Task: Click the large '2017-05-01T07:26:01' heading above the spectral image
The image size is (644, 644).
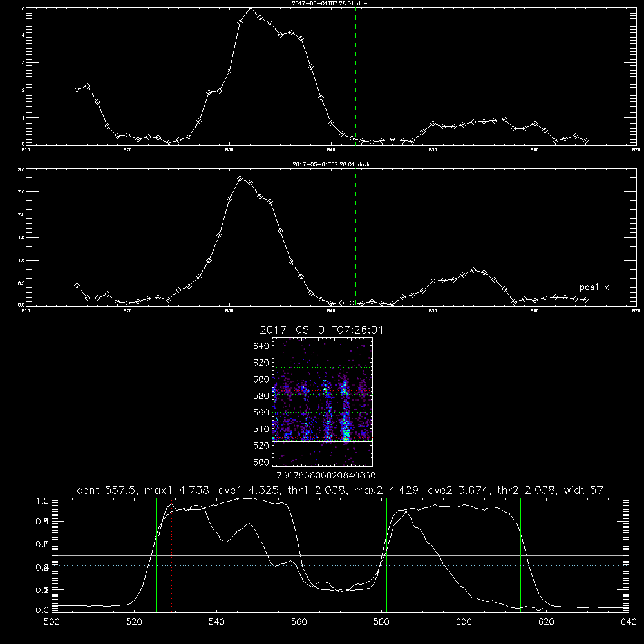Action: pos(321,330)
